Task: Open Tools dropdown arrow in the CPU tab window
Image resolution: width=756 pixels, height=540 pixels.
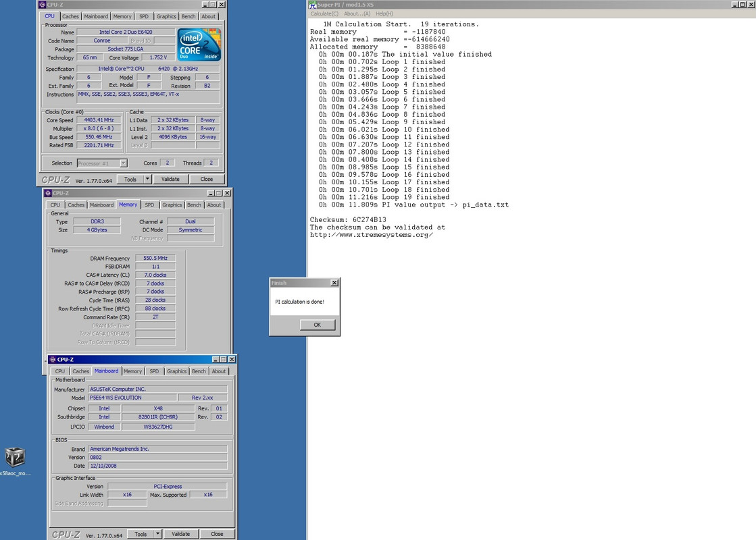Action: tap(147, 179)
